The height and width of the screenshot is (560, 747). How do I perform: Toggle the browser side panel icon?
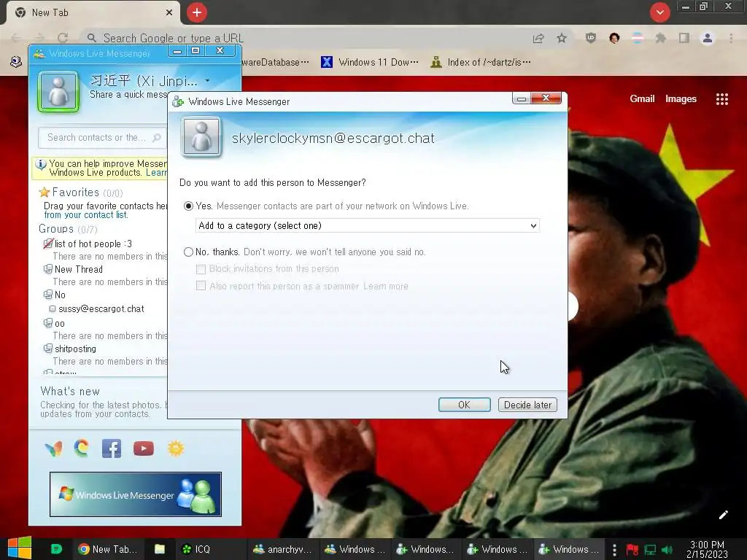[x=684, y=38]
